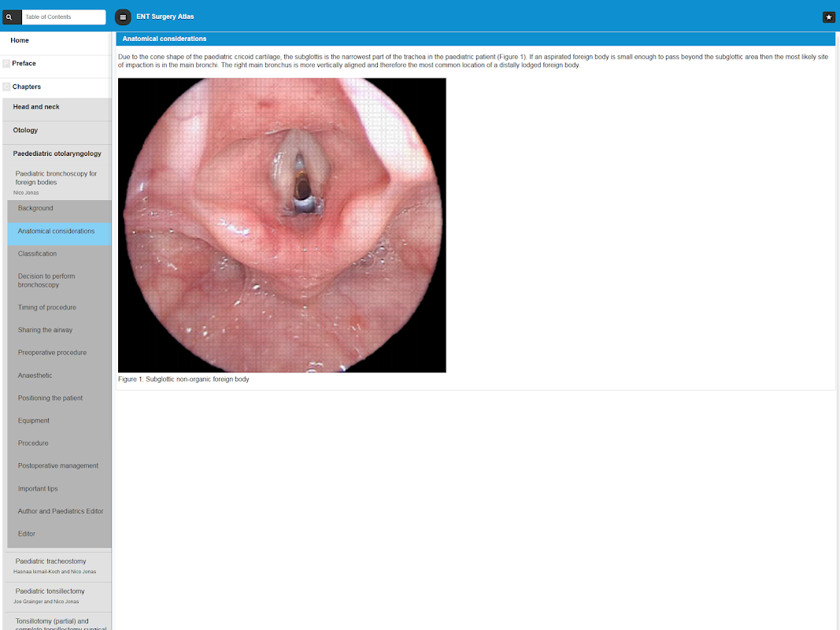Go to the Procedure section

[x=60, y=443]
